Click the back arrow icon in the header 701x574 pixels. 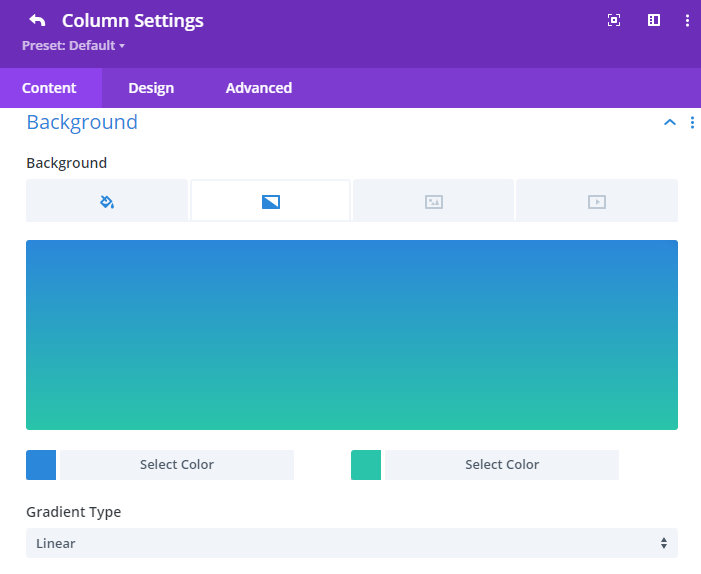tap(37, 20)
